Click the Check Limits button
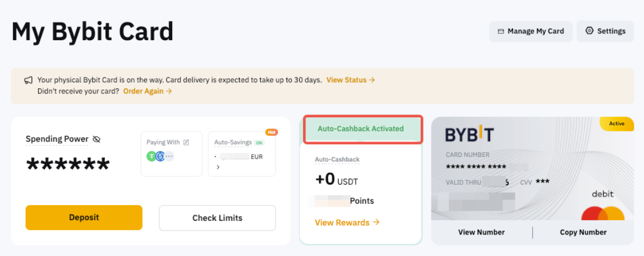The height and width of the screenshot is (256, 644). 217,217
